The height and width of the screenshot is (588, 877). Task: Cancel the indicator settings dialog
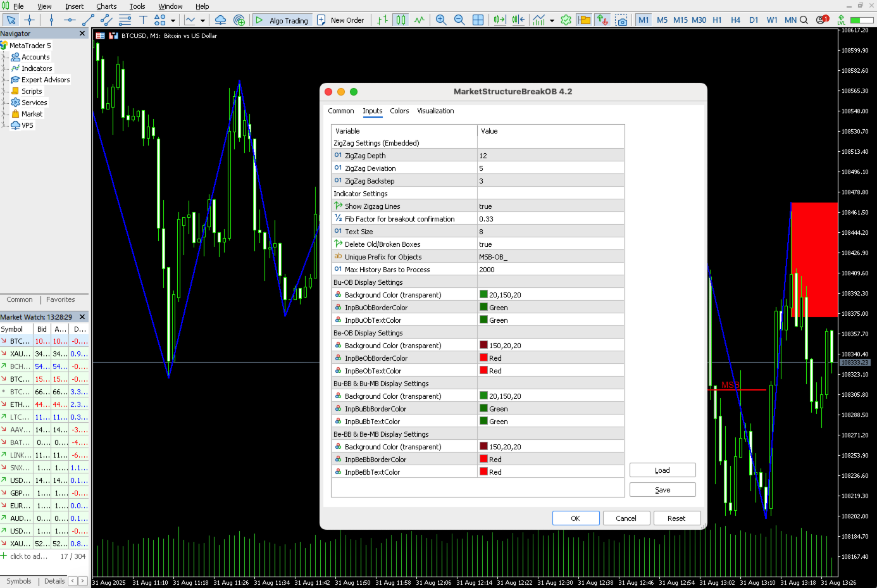coord(626,518)
